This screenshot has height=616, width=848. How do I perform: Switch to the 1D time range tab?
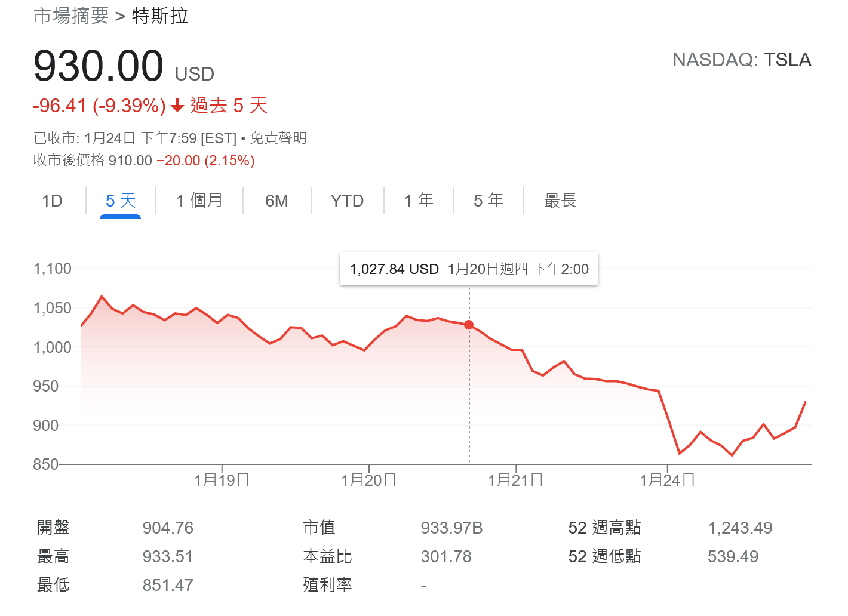(x=52, y=201)
